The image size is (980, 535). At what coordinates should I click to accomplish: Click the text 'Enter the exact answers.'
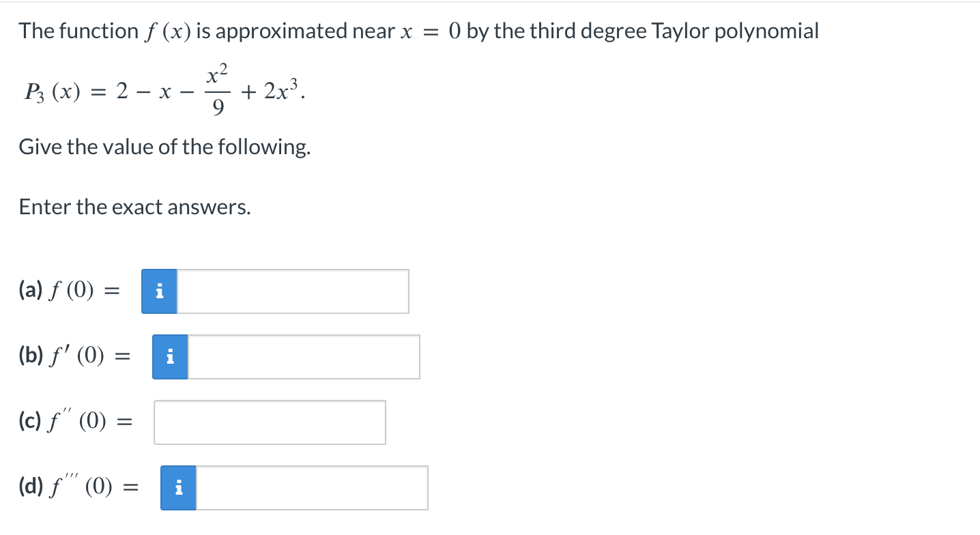134,207
